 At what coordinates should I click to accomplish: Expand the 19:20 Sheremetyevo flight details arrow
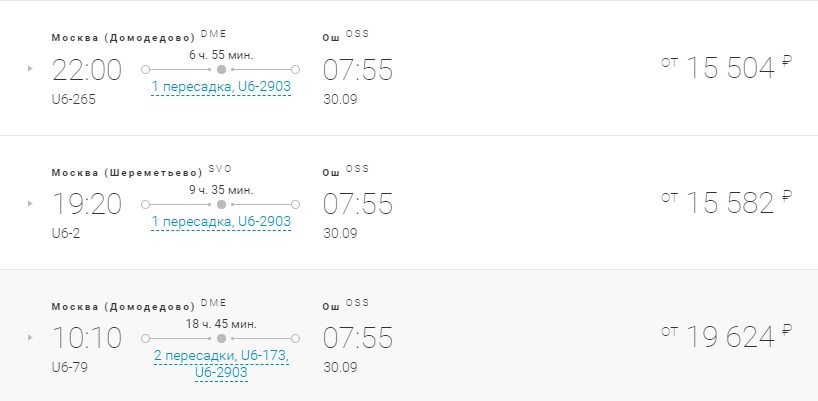click(31, 204)
